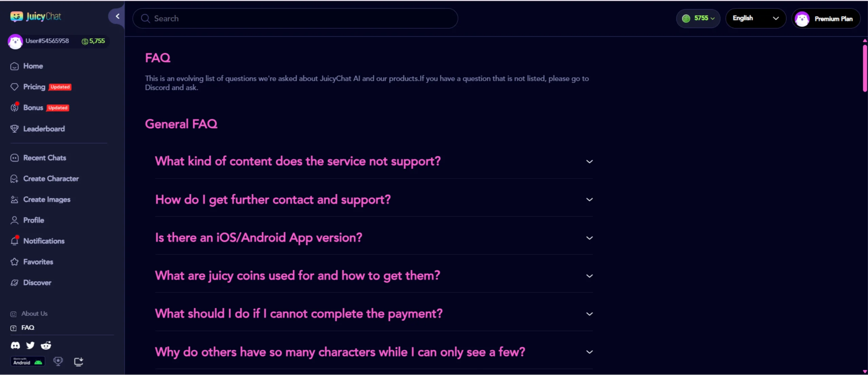
Task: Open Notifications in the sidebar
Action: (44, 241)
